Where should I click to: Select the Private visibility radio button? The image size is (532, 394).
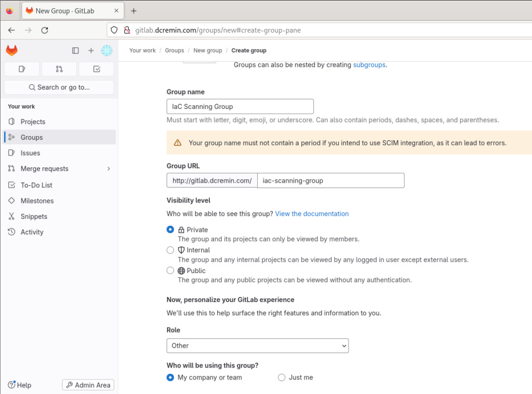point(170,229)
